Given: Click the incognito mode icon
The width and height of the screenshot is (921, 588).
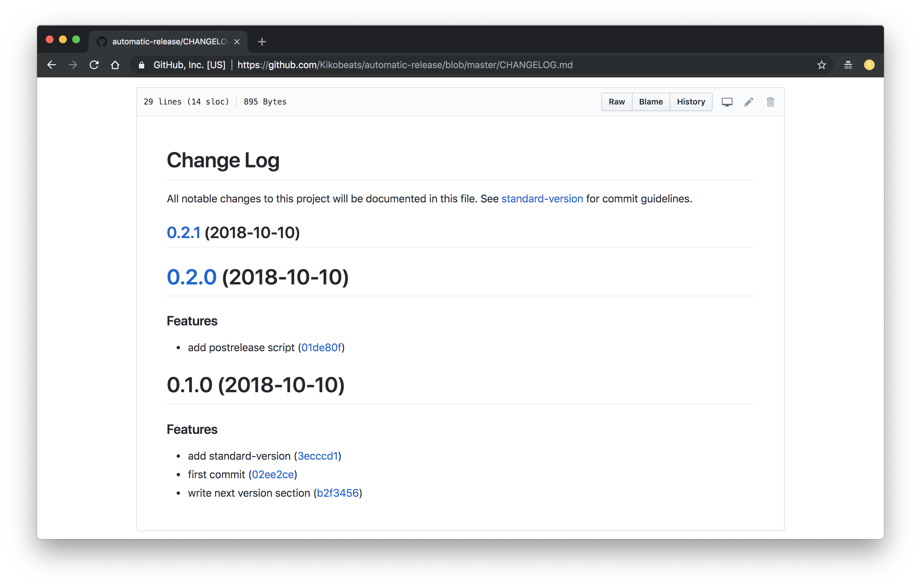Looking at the screenshot, I should [x=848, y=65].
